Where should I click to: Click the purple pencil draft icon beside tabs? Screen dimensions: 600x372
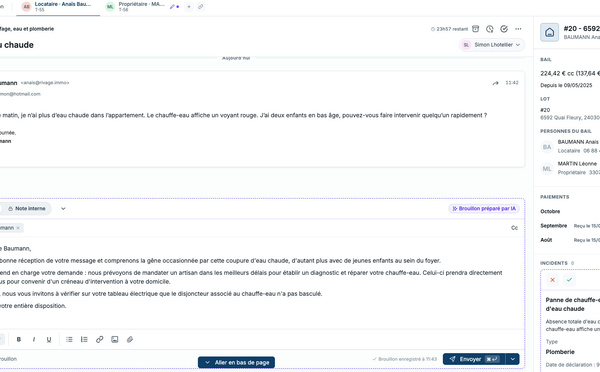coord(174,7)
